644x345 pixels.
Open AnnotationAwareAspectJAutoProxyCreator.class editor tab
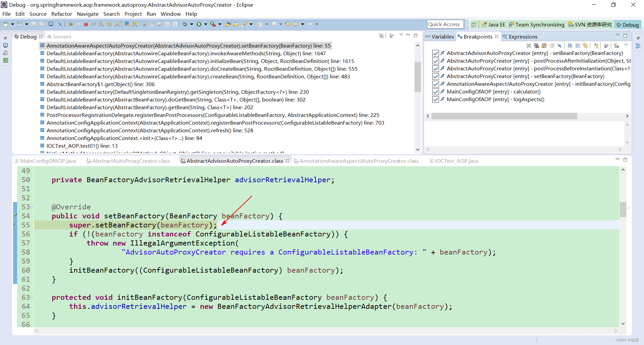(356, 161)
